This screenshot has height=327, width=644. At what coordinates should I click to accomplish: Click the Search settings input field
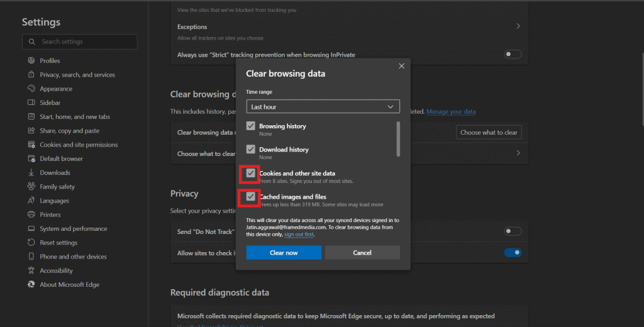(80, 42)
